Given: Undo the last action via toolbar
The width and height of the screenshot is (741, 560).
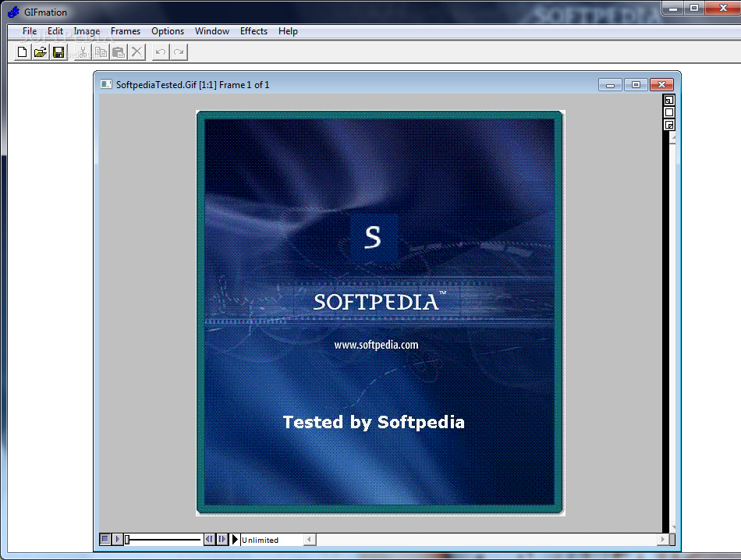Looking at the screenshot, I should coord(161,52).
